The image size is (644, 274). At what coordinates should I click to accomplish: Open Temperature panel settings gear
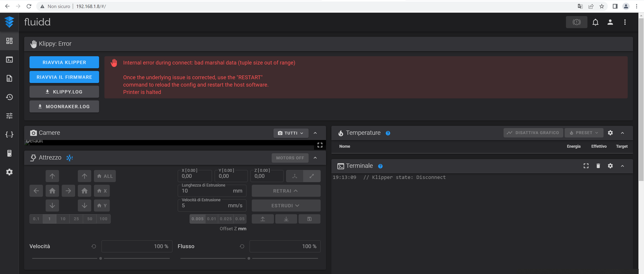pos(610,133)
